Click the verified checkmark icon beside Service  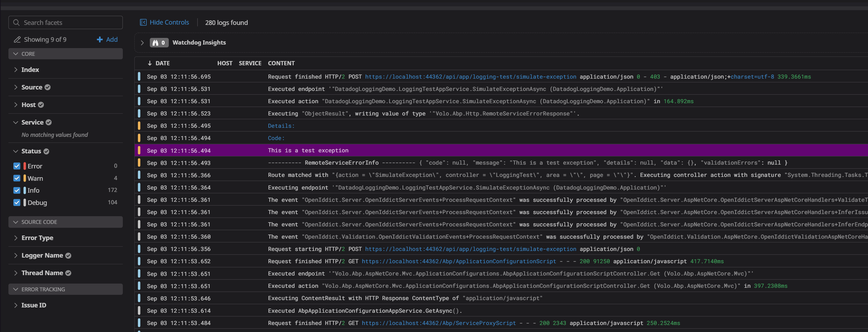(x=49, y=122)
